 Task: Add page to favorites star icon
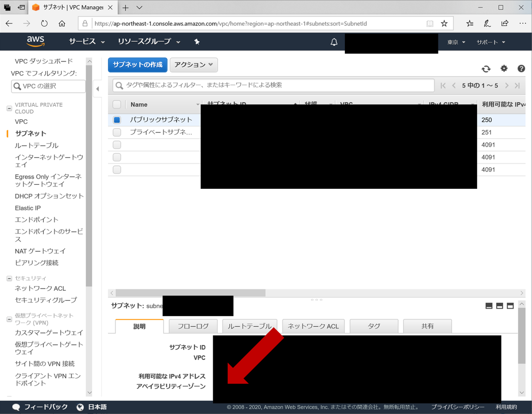(x=444, y=23)
